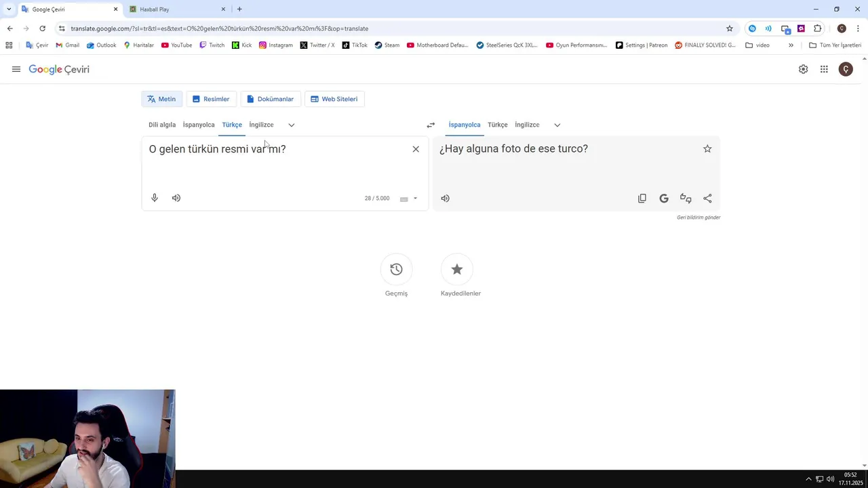Open the taskbar volume control
Viewport: 868px width, 488px height.
(830, 479)
